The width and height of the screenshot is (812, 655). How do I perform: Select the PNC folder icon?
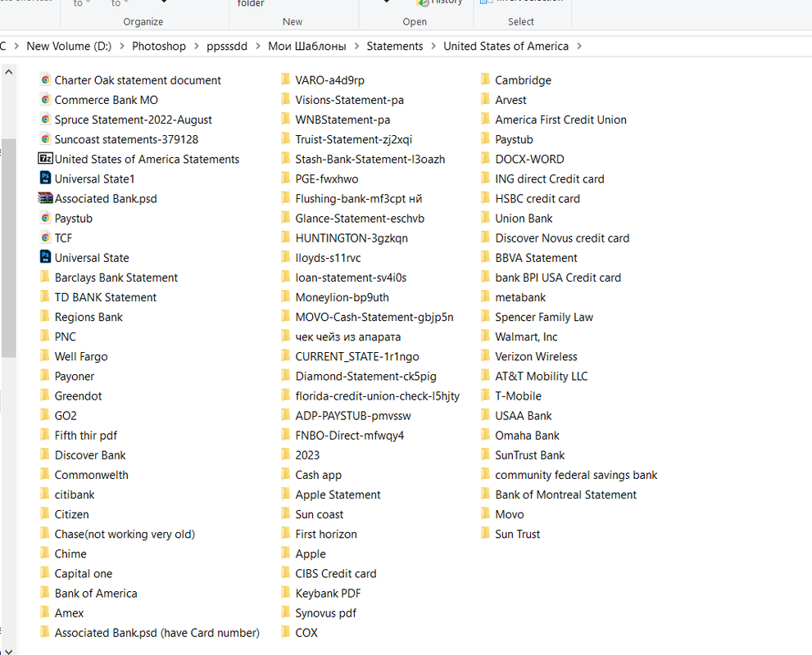coord(45,336)
